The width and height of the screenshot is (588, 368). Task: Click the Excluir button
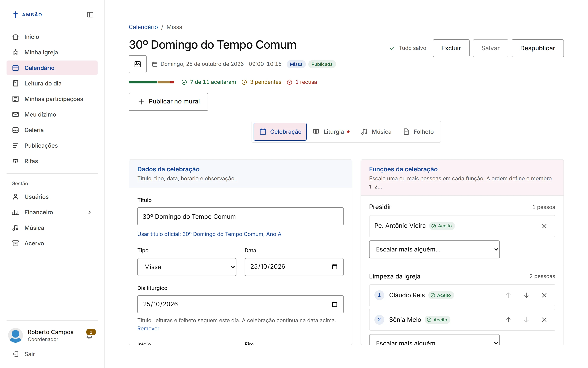[x=451, y=48]
